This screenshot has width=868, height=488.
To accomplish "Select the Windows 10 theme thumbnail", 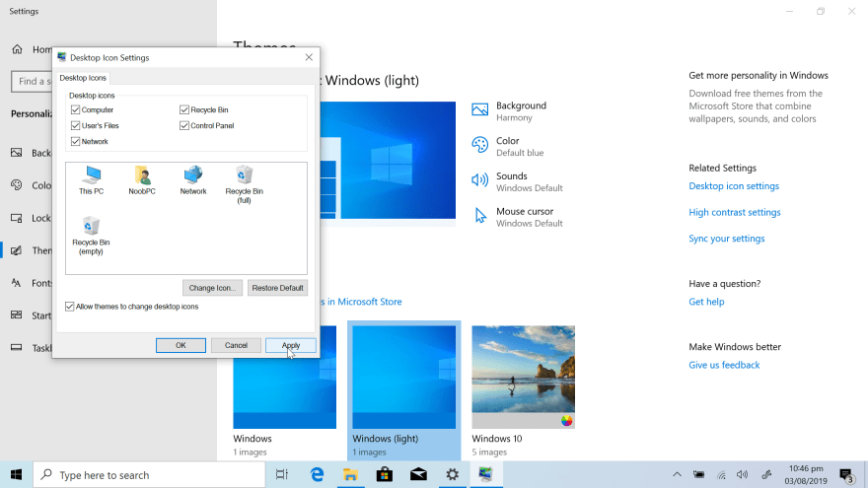I will [523, 377].
